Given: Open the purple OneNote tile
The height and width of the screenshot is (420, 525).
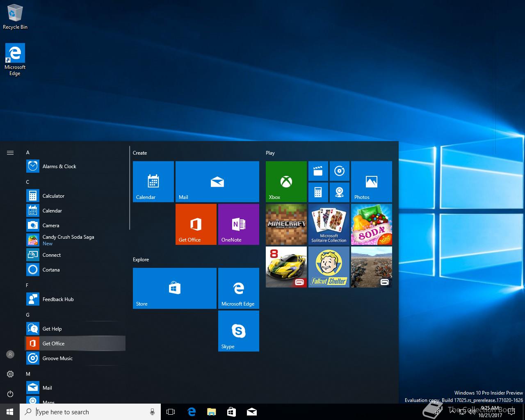Looking at the screenshot, I should [x=239, y=224].
